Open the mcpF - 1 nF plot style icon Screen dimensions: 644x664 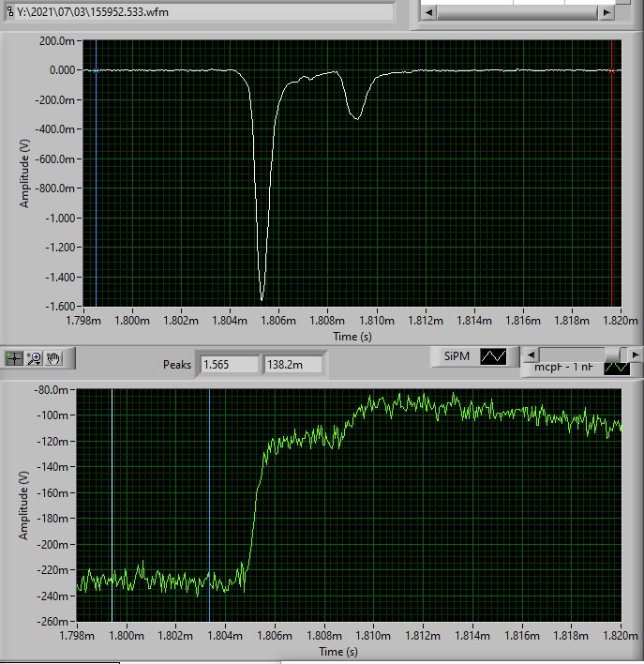point(617,368)
